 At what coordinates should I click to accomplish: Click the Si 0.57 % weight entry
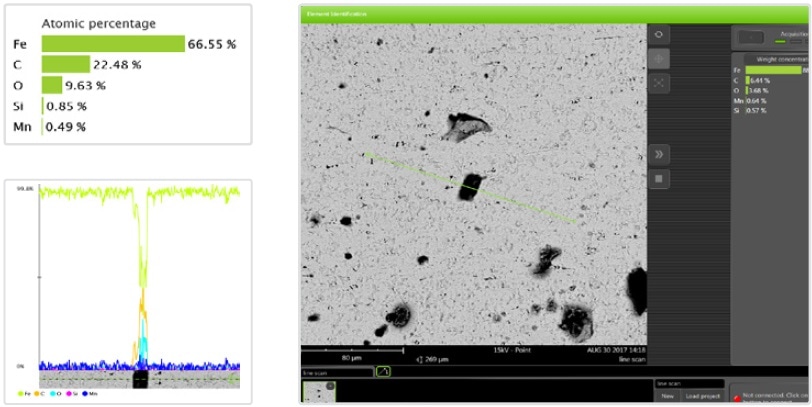tap(750, 110)
